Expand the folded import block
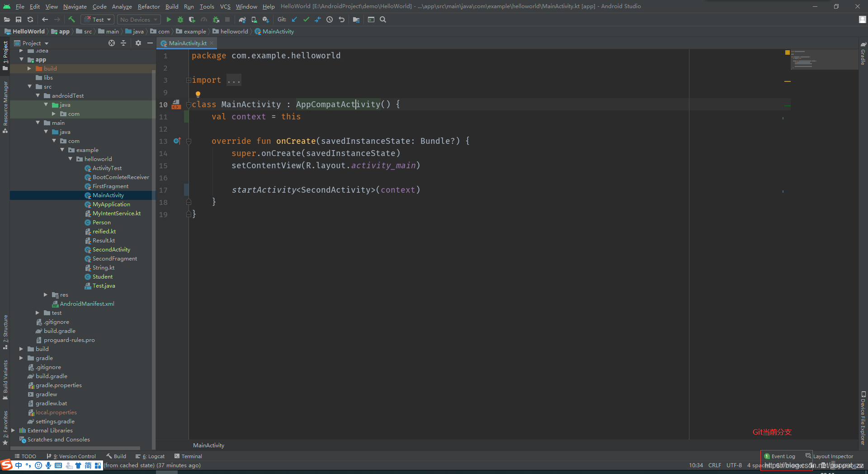This screenshot has height=474, width=868. [189, 80]
